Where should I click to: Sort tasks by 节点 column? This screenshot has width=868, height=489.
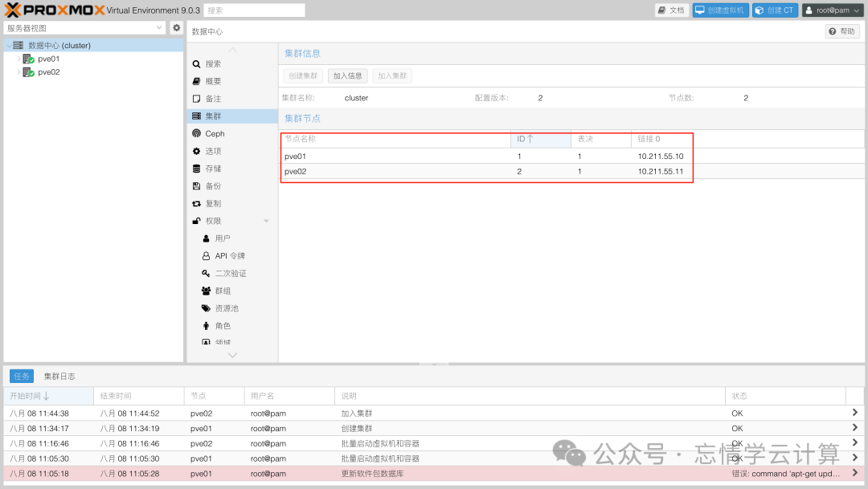click(215, 396)
